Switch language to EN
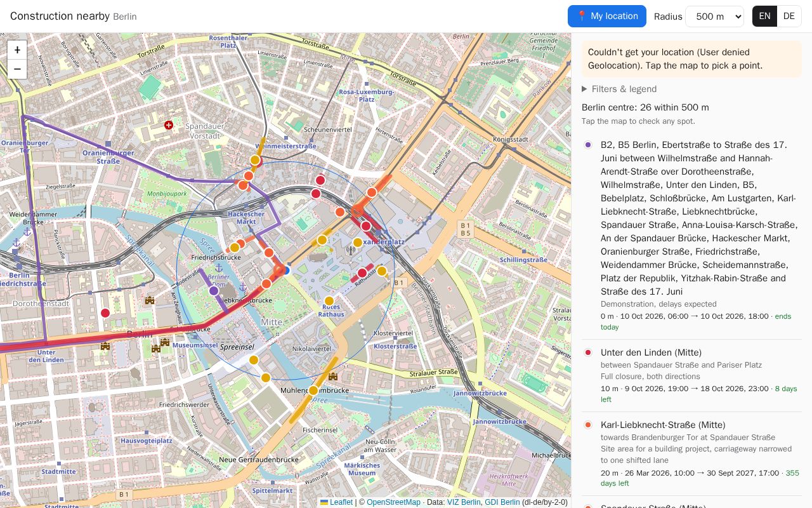 764,16
